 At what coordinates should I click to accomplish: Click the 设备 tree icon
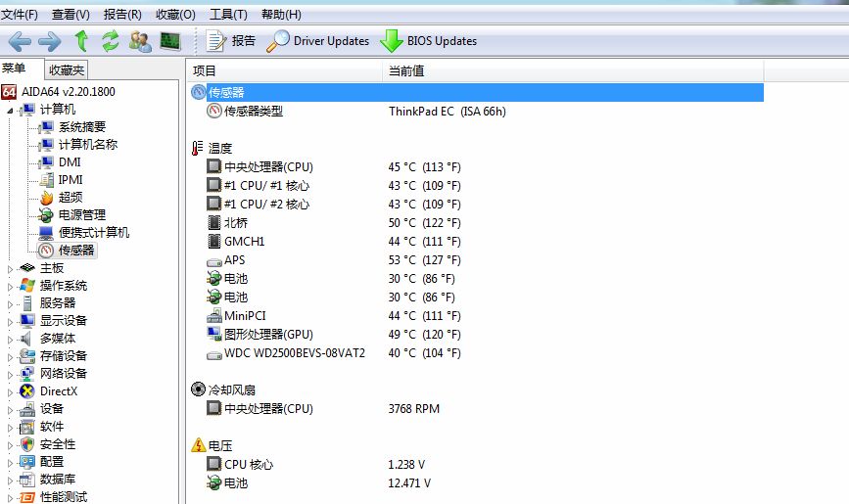pyautogui.click(x=27, y=409)
